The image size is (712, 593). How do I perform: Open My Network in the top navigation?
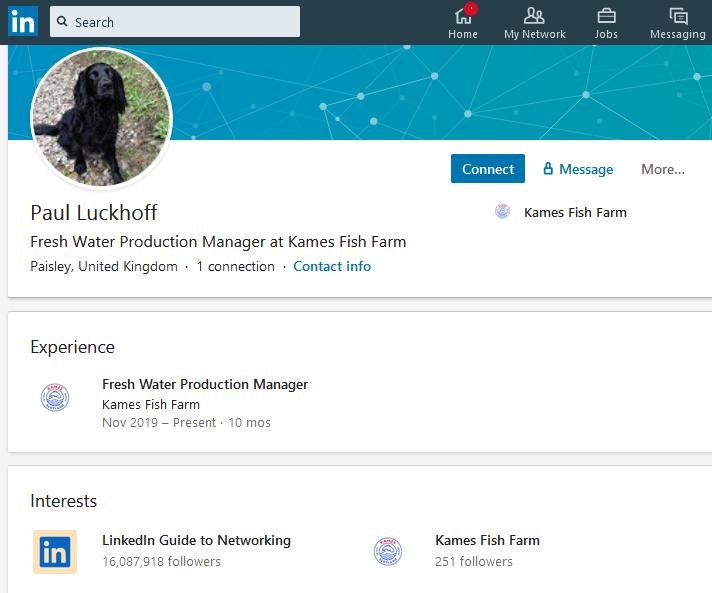coord(534,23)
